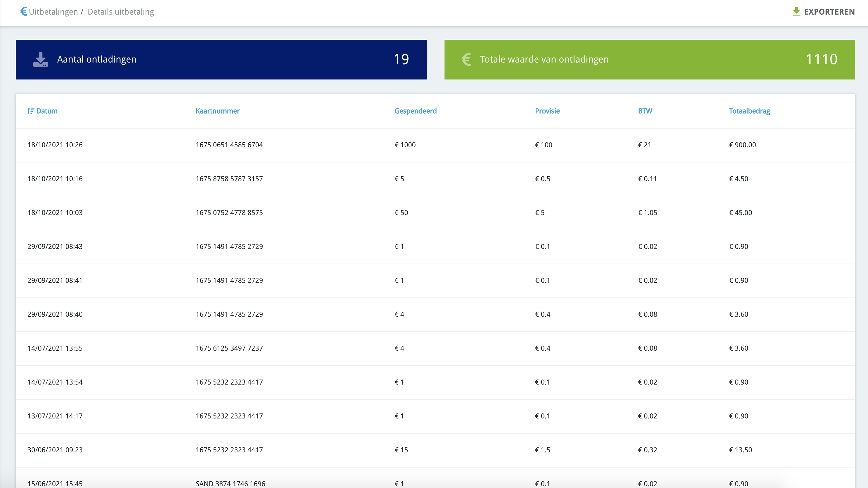Click the euro icon beside Uitbetalingen breadcrumb
868x488 pixels.
23,11
